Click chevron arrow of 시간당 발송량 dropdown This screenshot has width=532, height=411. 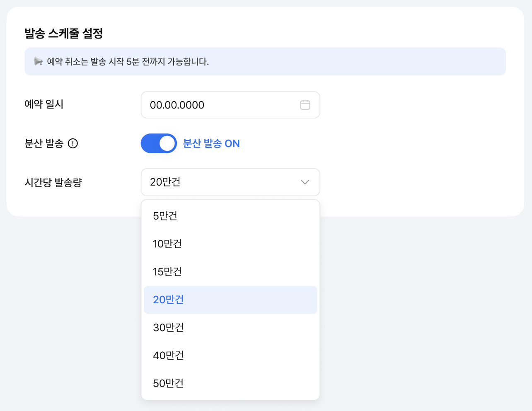click(x=305, y=182)
